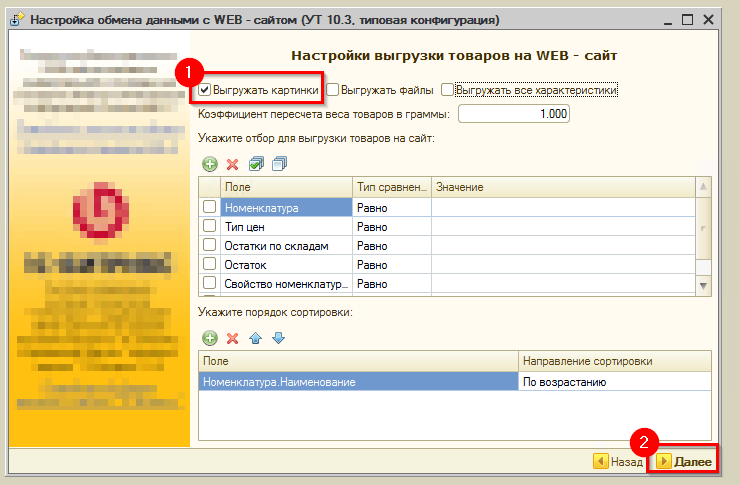
Task: Move sort field up with arrow icon
Action: (x=256, y=339)
